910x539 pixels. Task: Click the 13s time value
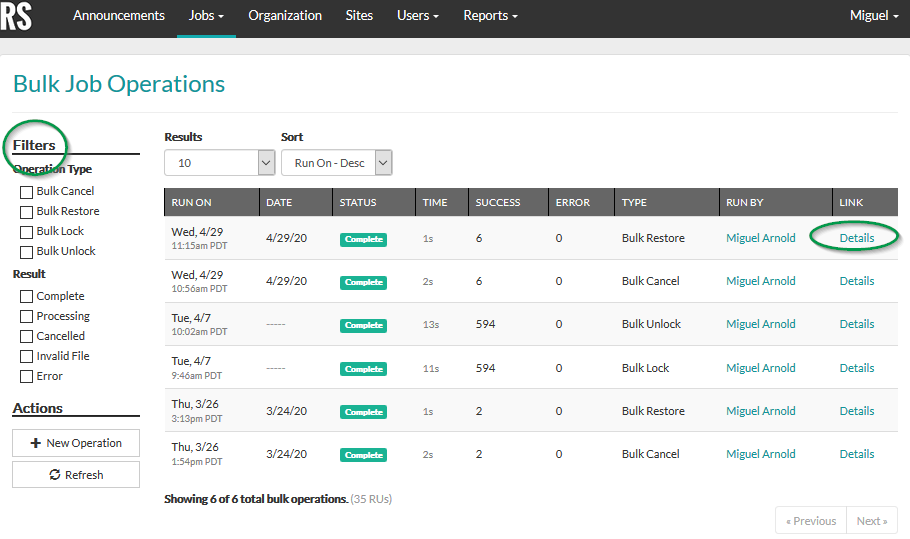pyautogui.click(x=431, y=324)
